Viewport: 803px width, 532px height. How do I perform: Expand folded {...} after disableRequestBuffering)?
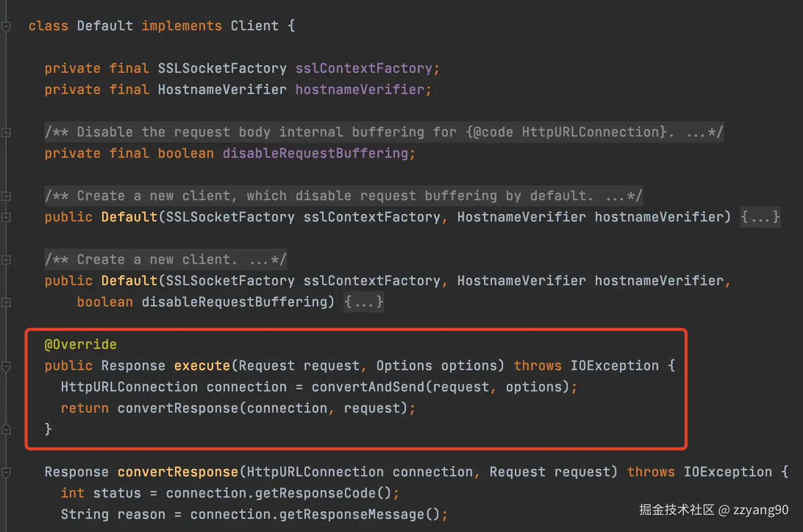point(364,302)
